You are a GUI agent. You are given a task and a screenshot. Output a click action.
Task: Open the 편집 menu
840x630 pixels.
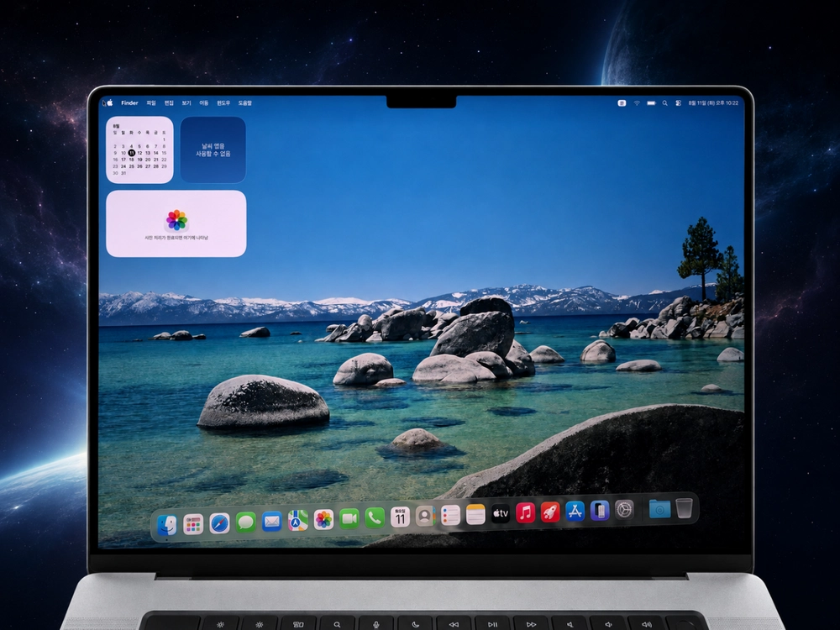coord(170,102)
